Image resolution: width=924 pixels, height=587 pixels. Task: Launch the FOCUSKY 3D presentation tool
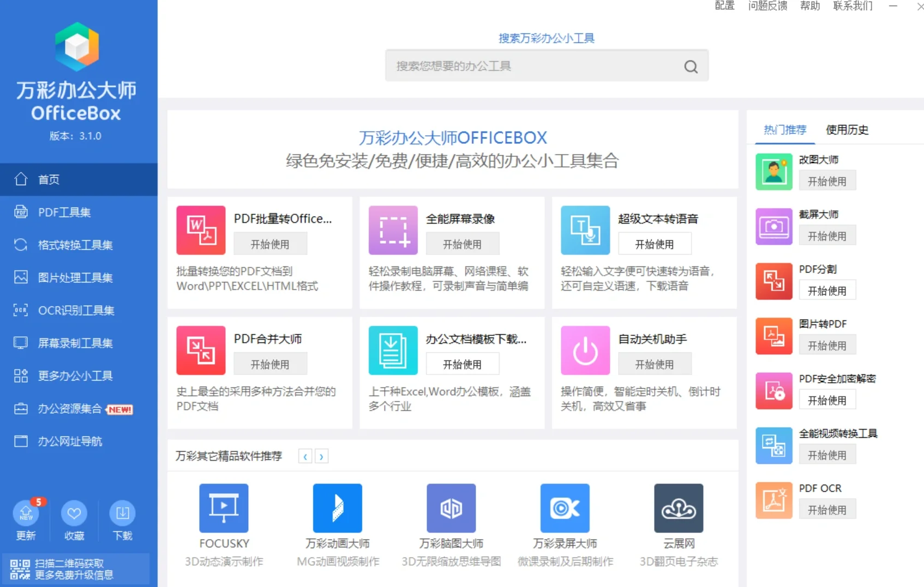pyautogui.click(x=224, y=507)
